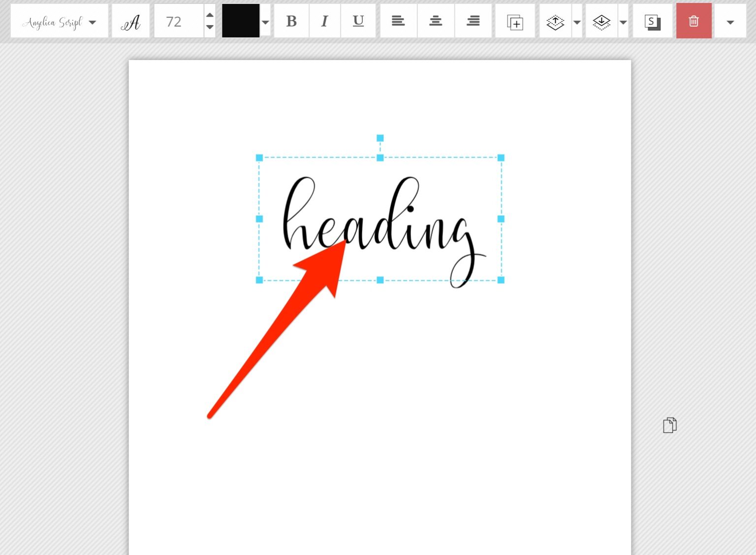The image size is (756, 555).
Task: Duplicate the selected text object
Action: 515,22
